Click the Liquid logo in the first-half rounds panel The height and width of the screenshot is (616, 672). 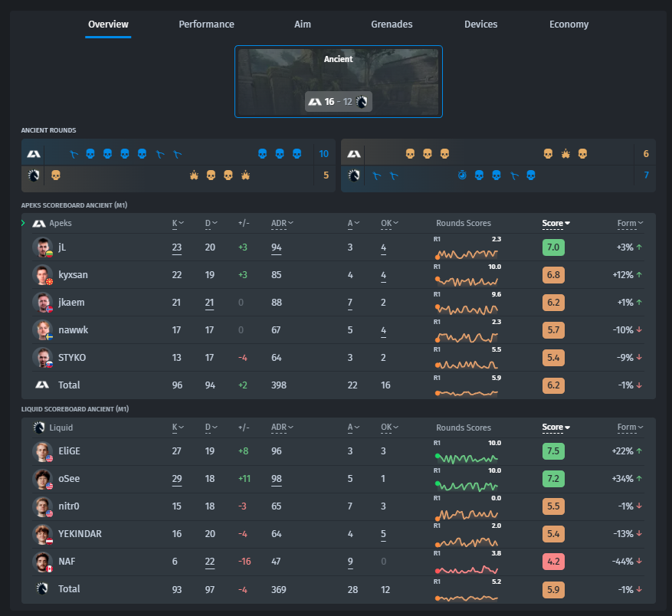click(x=34, y=175)
